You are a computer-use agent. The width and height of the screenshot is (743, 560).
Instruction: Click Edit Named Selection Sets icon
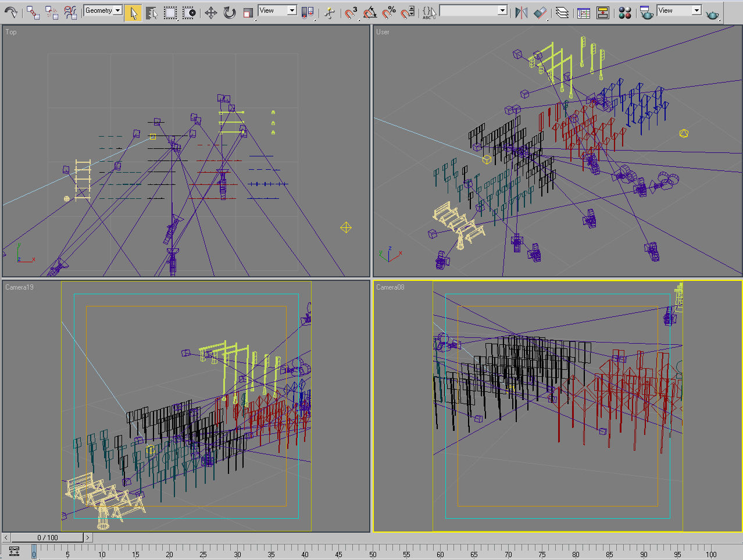[x=429, y=13]
